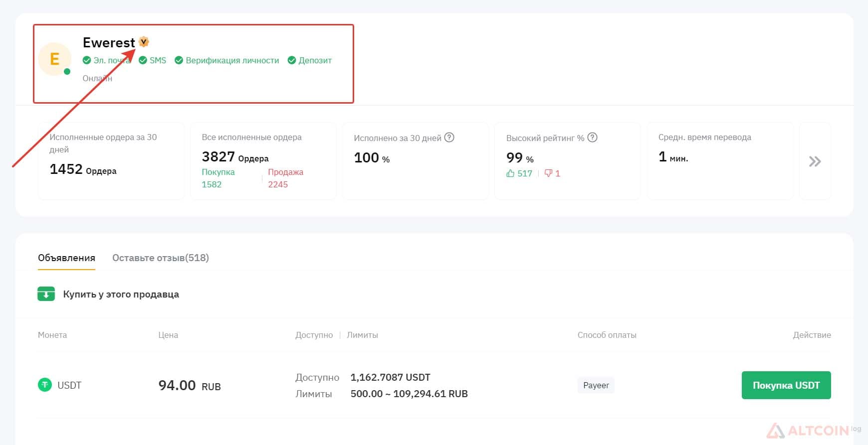This screenshot has width=868, height=445.
Task: Click the green buy icon beside Купить у этого продавца
Action: tap(46, 294)
